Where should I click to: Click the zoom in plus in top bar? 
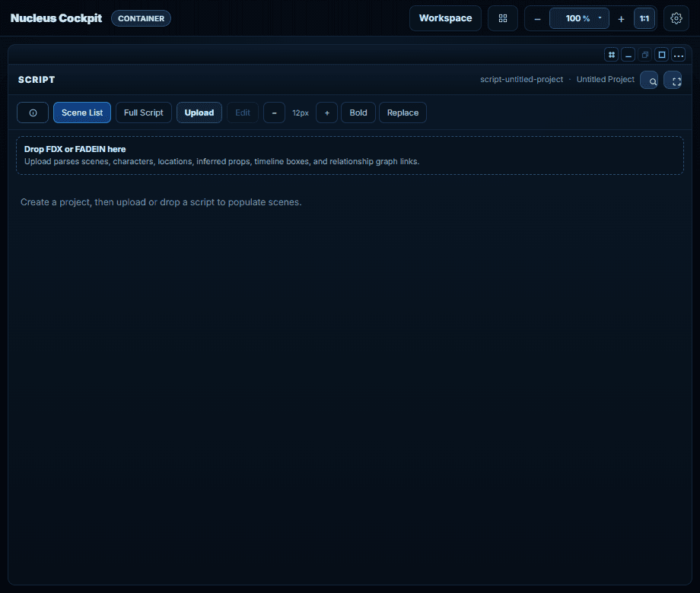coord(621,19)
